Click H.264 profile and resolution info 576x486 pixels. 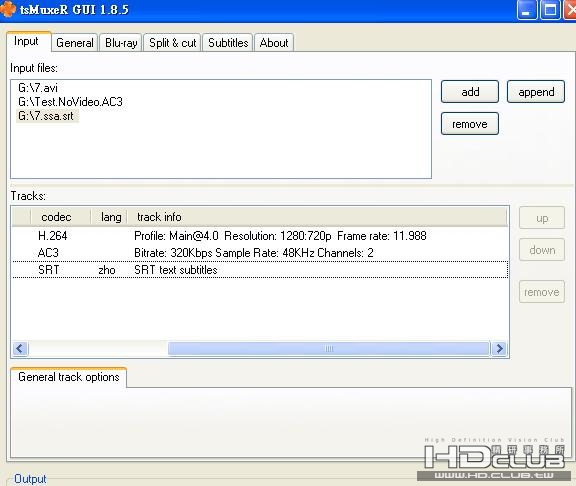click(280, 236)
